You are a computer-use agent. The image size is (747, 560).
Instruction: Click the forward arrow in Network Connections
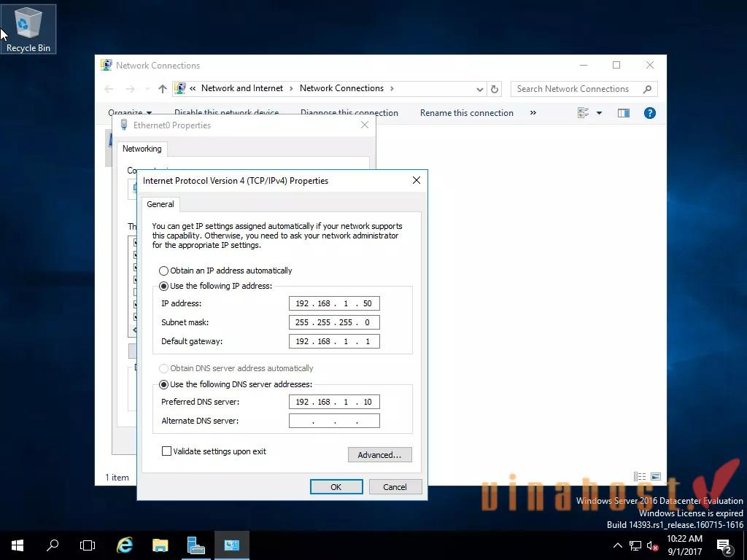tap(130, 88)
